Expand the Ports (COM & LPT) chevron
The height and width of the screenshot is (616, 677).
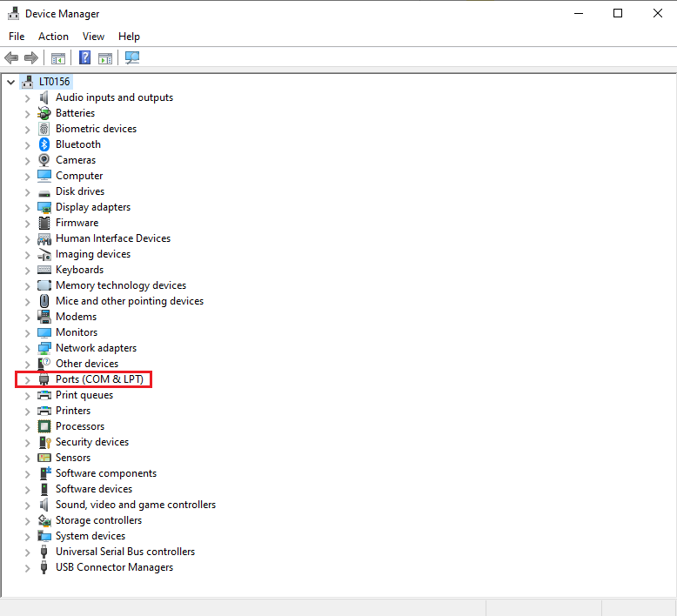point(27,380)
